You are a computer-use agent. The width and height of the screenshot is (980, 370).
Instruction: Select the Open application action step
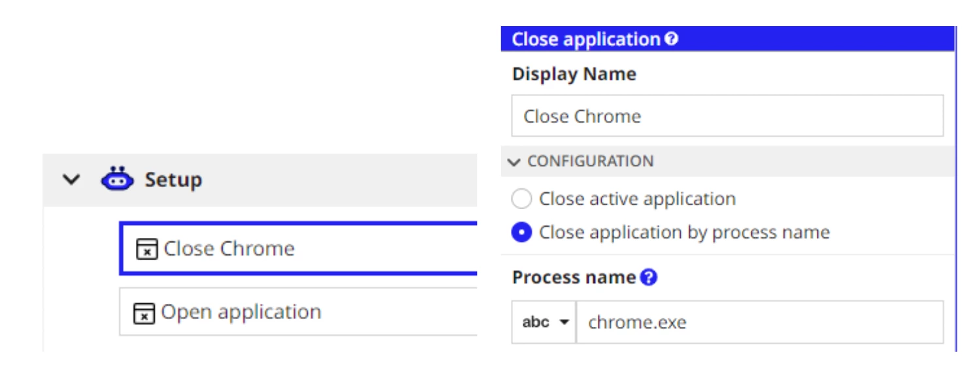[x=299, y=312]
